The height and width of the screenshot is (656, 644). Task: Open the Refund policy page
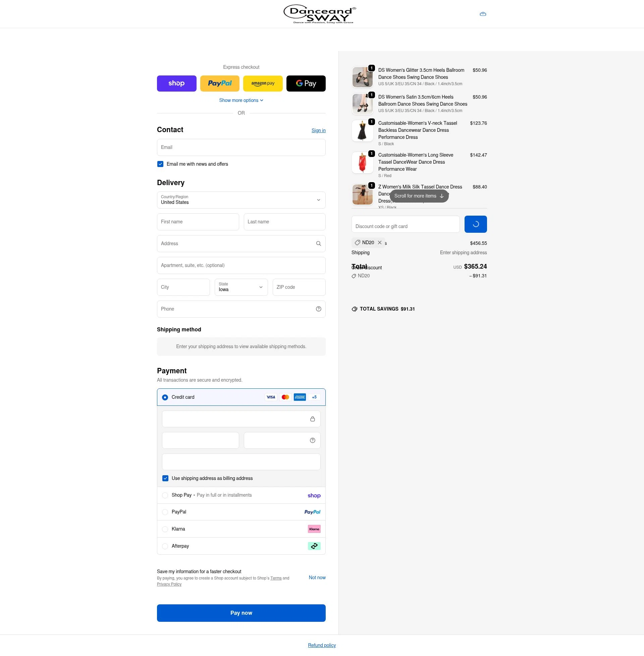point(322,645)
